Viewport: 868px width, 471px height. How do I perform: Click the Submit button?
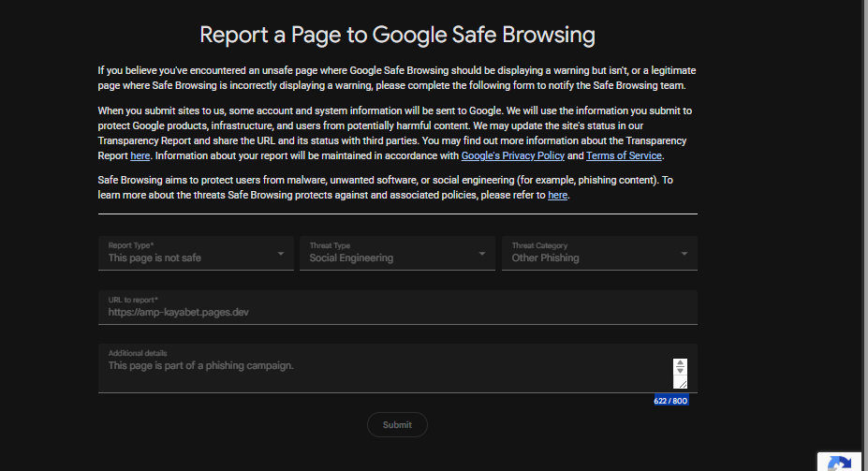tap(397, 424)
